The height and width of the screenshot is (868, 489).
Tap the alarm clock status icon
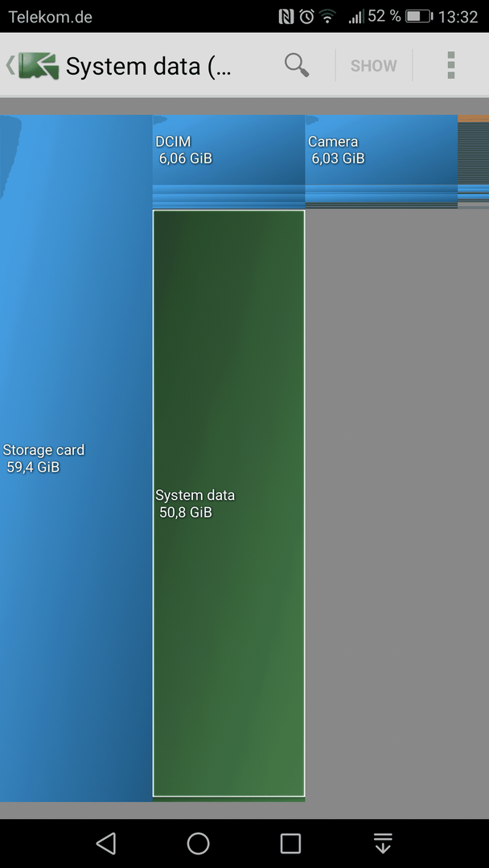click(x=306, y=17)
